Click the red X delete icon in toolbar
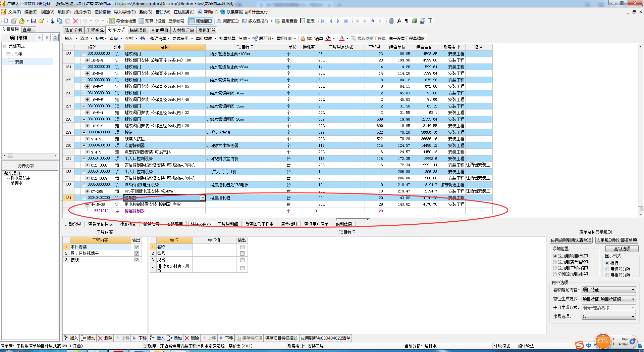The width and height of the screenshot is (644, 352). pyautogui.click(x=75, y=21)
